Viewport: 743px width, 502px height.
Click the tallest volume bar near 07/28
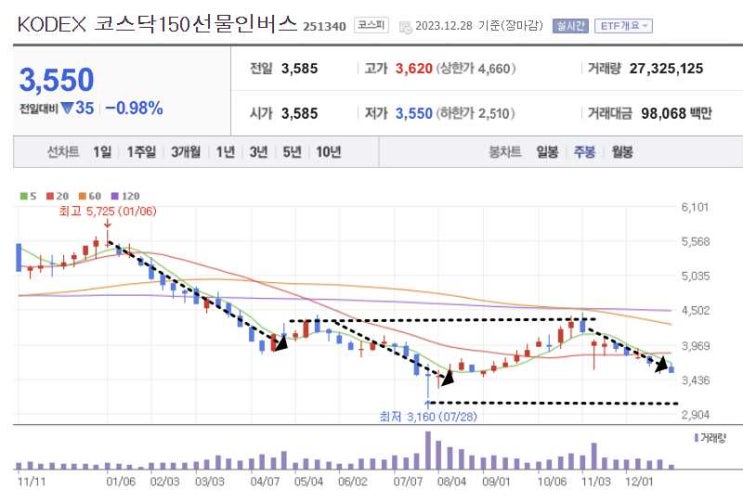(x=428, y=450)
